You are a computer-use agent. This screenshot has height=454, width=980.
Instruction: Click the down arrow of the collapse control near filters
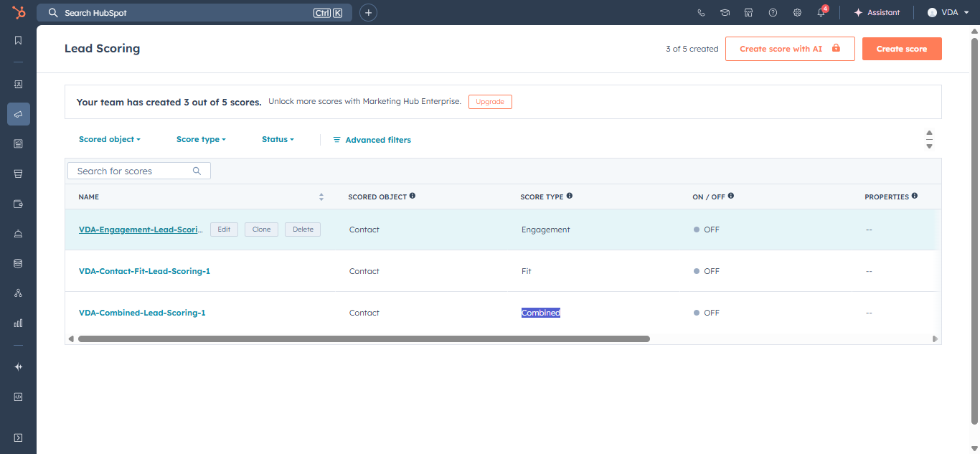(x=929, y=146)
